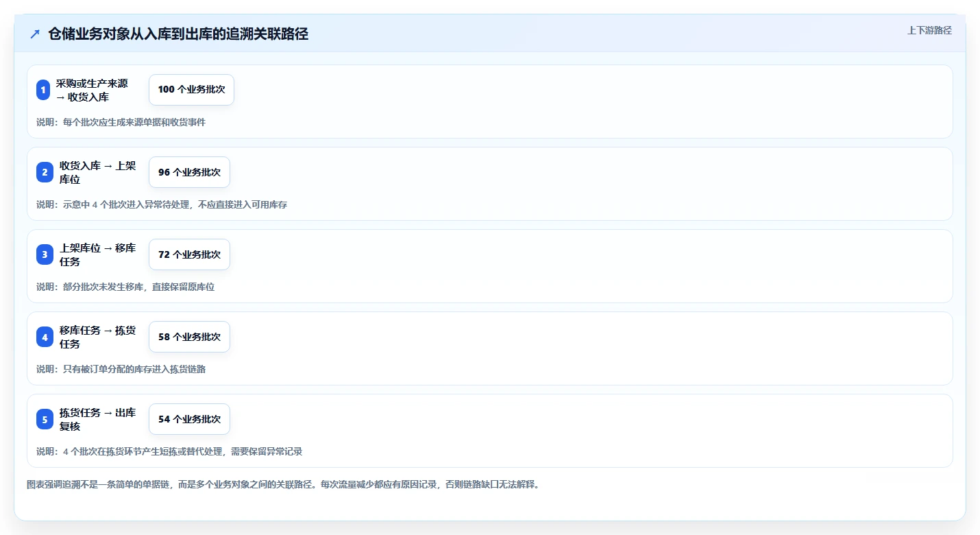Click the step 4 number badge

click(x=45, y=337)
